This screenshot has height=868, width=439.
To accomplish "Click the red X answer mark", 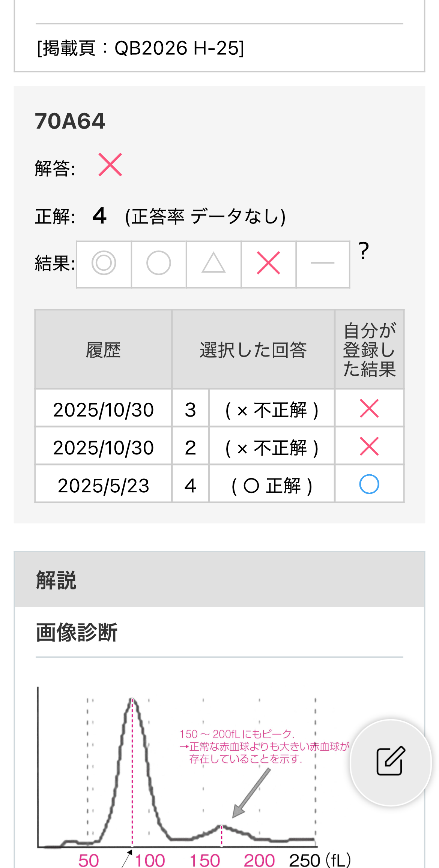I will [x=110, y=165].
